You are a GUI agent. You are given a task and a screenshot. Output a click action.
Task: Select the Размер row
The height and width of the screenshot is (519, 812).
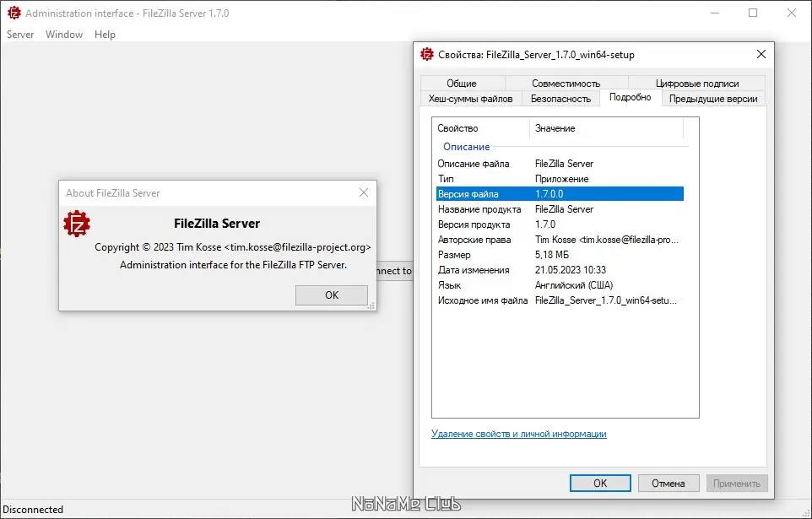(x=560, y=255)
